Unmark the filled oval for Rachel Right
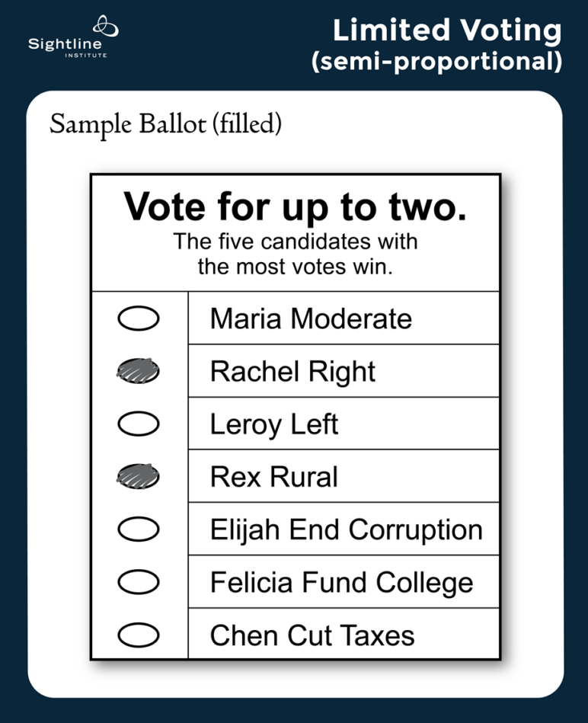588x723 pixels. tap(139, 371)
